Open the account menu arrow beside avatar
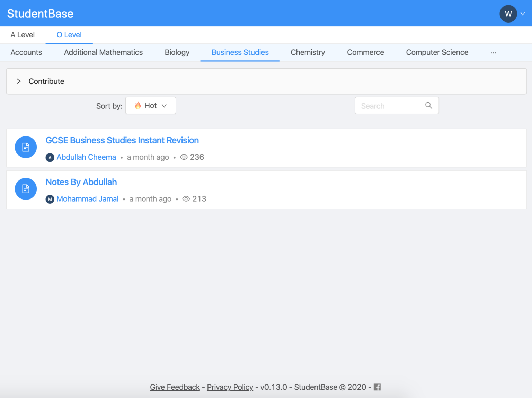The image size is (532, 398). (x=523, y=14)
